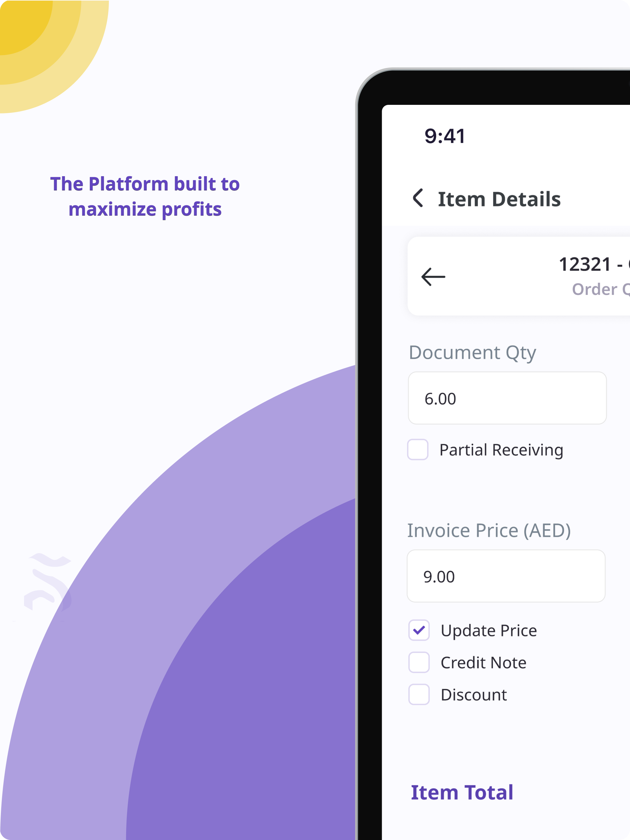Viewport: 630px width, 840px height.
Task: Click the Discount label text
Action: point(473,695)
